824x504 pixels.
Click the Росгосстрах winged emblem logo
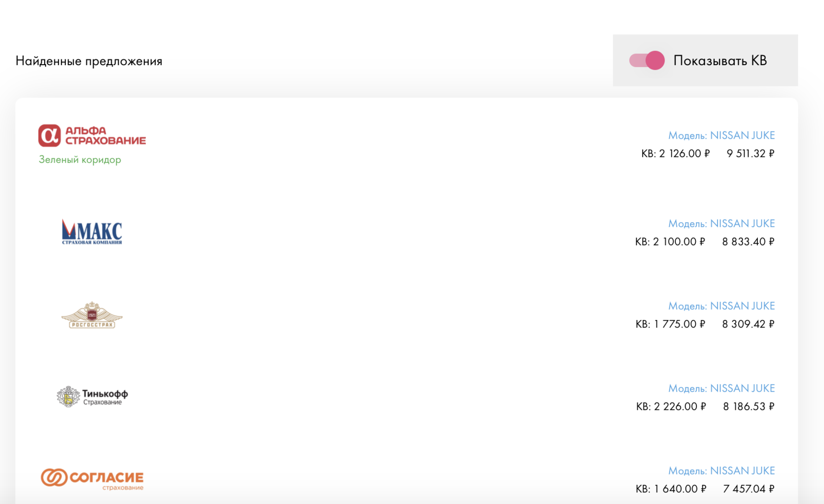tap(92, 315)
